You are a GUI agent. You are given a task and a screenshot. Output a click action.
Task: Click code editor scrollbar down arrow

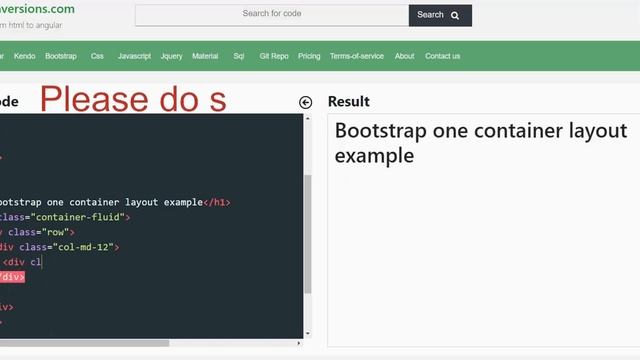[x=308, y=333]
